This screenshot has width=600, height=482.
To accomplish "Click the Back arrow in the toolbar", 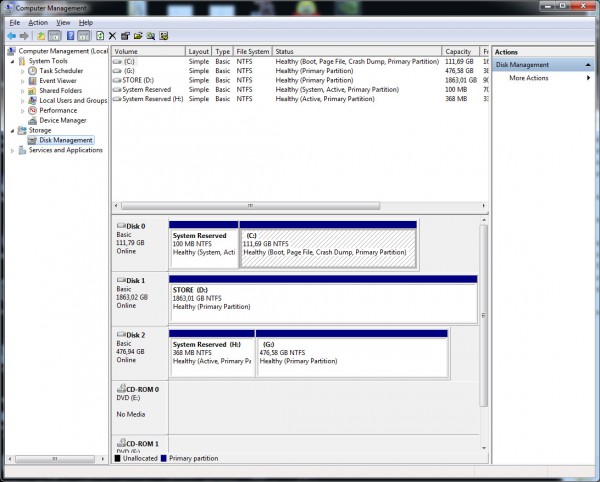I will coord(11,36).
